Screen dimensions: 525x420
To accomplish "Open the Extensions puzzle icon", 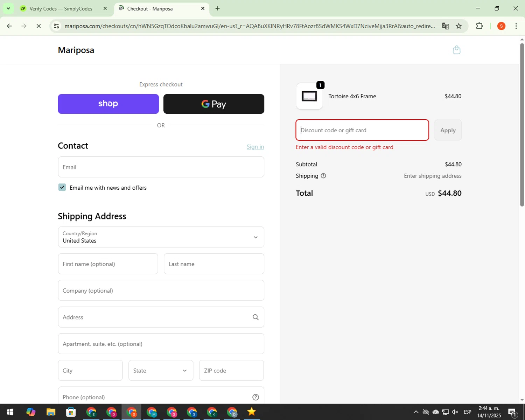I will click(479, 26).
